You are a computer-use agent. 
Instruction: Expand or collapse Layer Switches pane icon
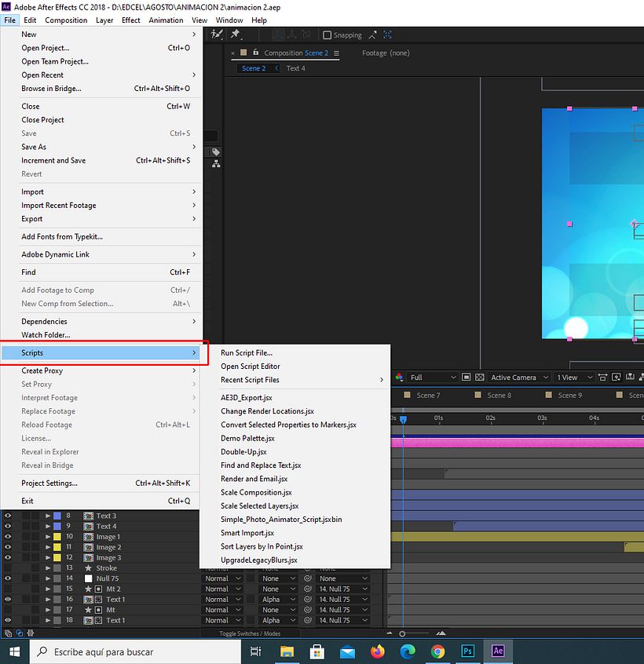point(8,633)
